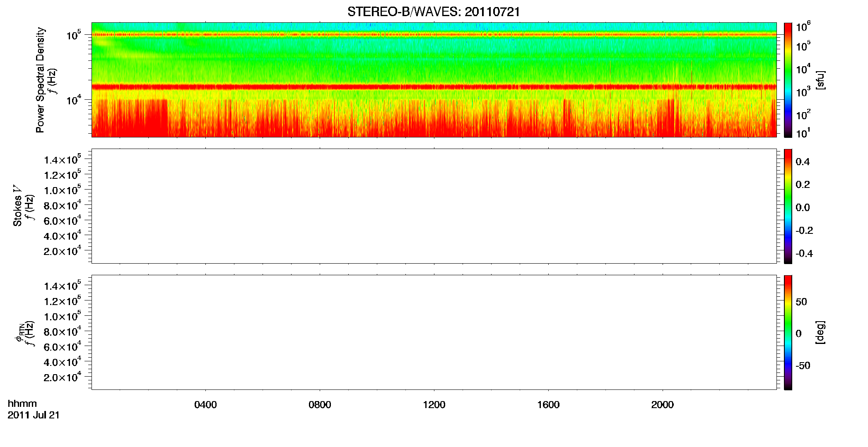868x447 pixels.
Task: Click the [deg] units label
Action: pos(820,332)
